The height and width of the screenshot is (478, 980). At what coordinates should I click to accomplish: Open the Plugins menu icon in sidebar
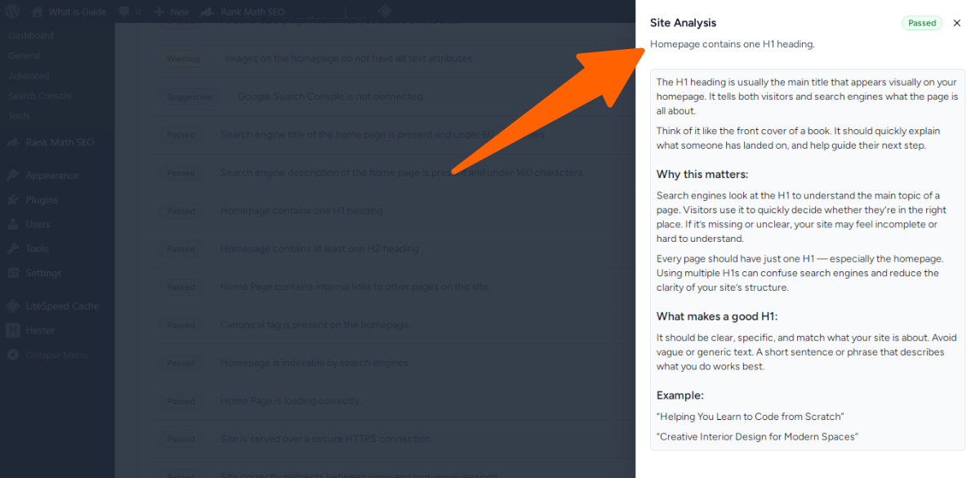(12, 200)
